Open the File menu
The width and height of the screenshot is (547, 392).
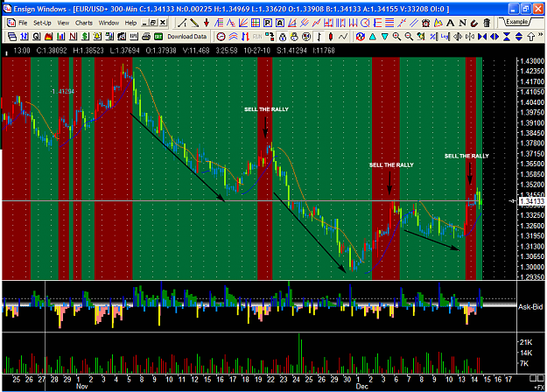pyautogui.click(x=23, y=23)
